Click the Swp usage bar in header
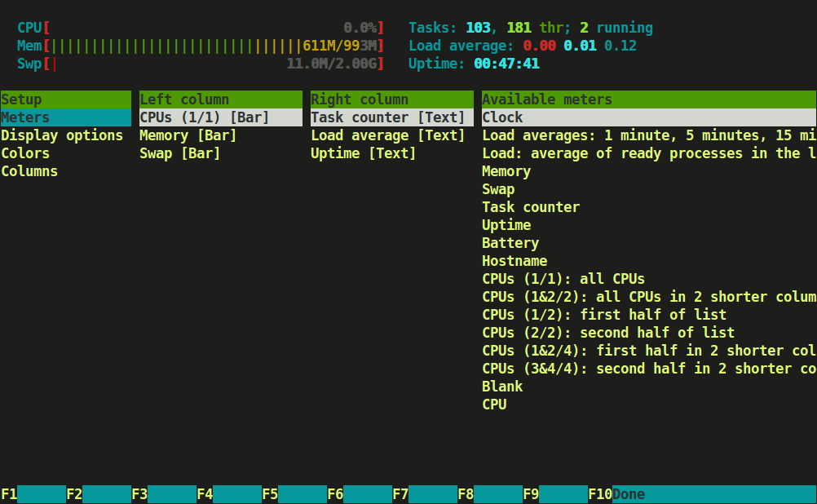 201,64
